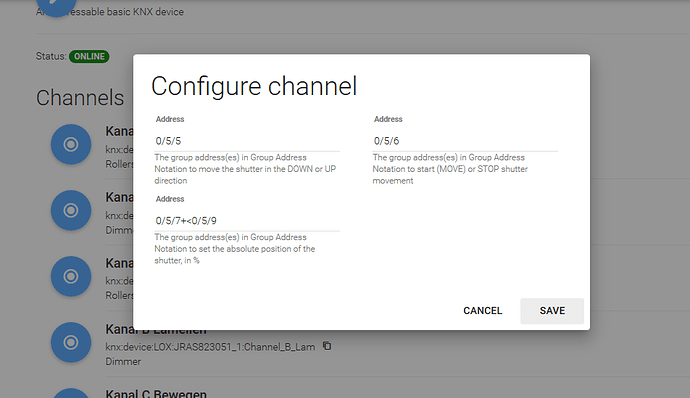Click the Save button in Configure channel dialog

click(552, 311)
